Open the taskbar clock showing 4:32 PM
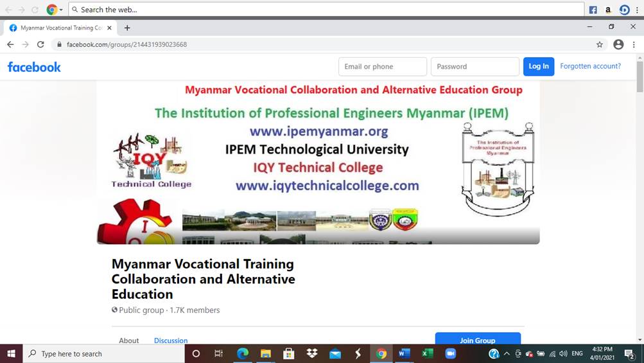Image resolution: width=644 pixels, height=363 pixels. [x=602, y=353]
